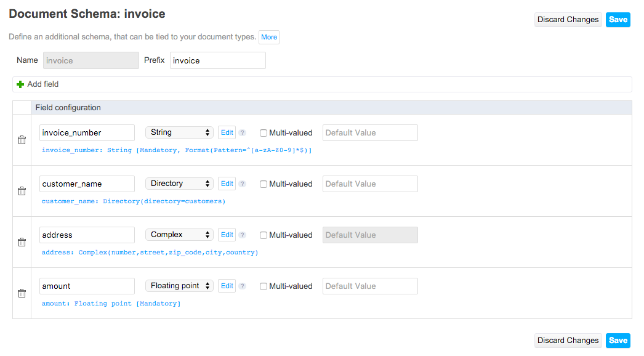Open the String type dropdown

point(179,132)
